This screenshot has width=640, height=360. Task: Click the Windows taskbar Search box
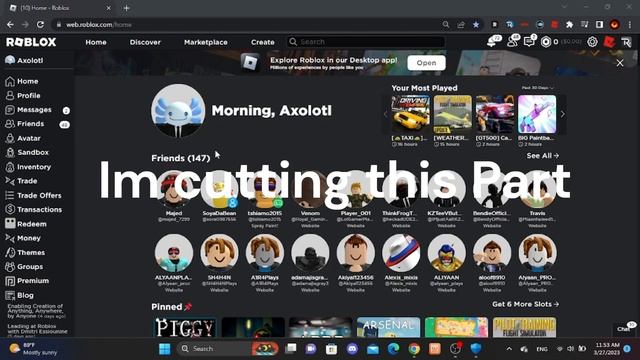228,349
